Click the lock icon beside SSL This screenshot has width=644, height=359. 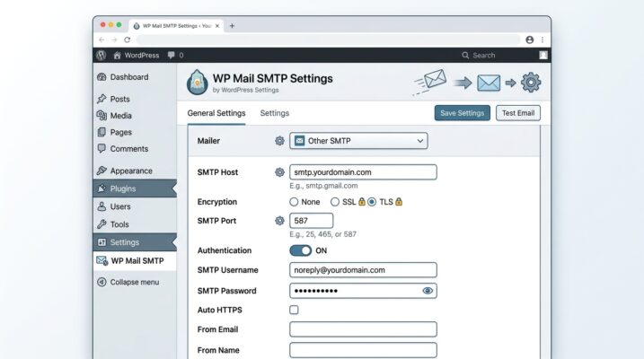tap(361, 201)
